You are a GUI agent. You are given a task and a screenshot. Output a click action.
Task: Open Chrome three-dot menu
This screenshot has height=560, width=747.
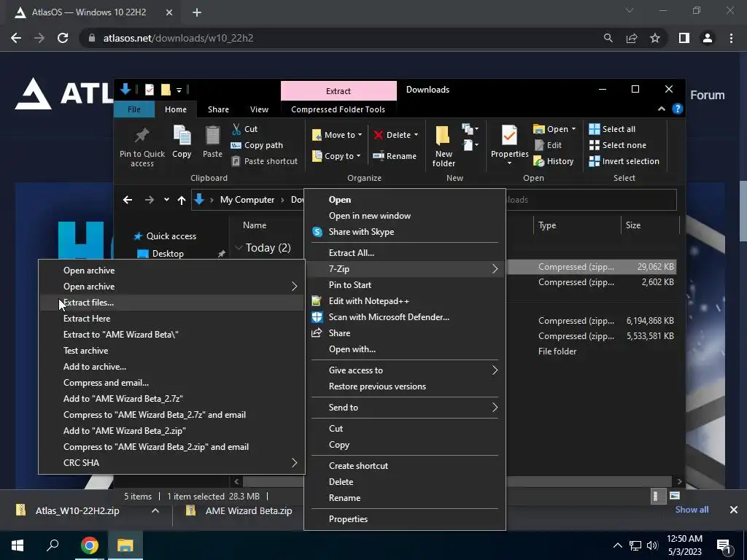point(731,38)
